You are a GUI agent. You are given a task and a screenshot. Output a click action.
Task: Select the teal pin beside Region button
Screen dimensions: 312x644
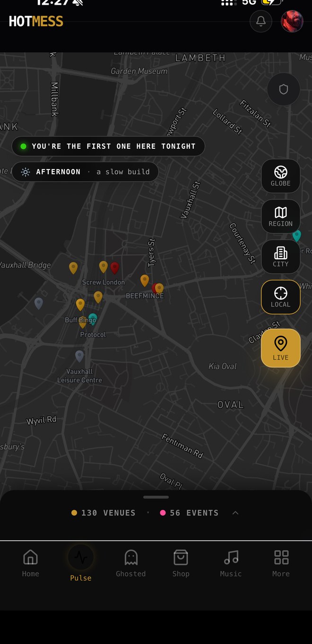(297, 236)
